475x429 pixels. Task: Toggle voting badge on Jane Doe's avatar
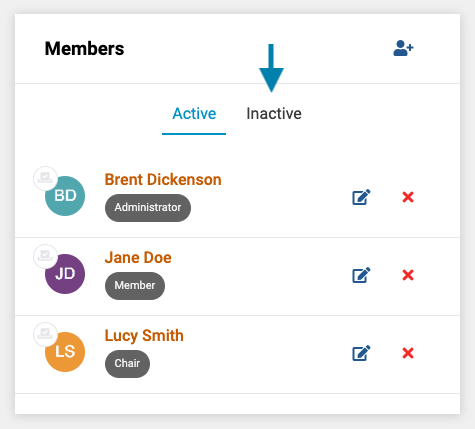45,256
